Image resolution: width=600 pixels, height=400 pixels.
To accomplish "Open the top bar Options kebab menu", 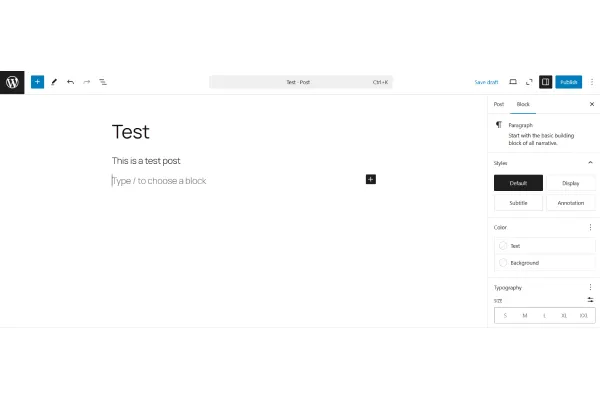I will pos(591,82).
